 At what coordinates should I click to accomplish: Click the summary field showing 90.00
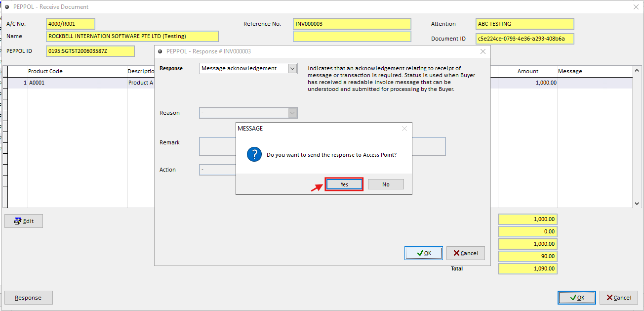[528, 256]
